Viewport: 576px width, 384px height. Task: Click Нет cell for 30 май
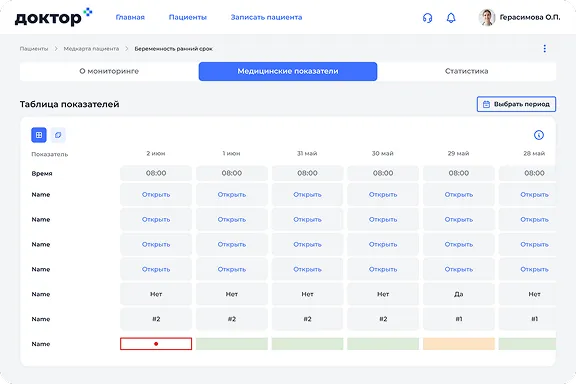click(383, 294)
